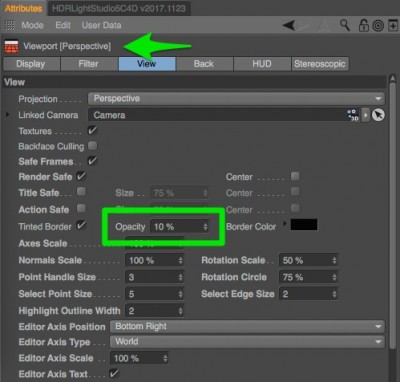Switch to the Filter tab

[x=89, y=64]
